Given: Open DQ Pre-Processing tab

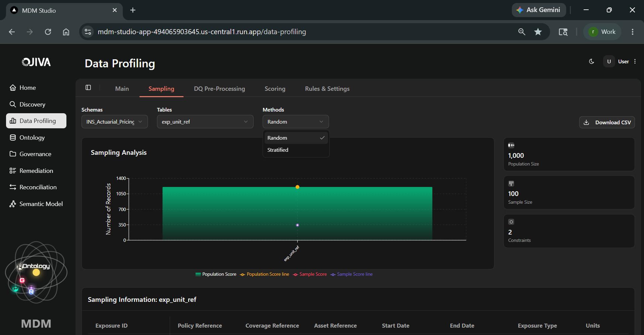Looking at the screenshot, I should pos(219,89).
